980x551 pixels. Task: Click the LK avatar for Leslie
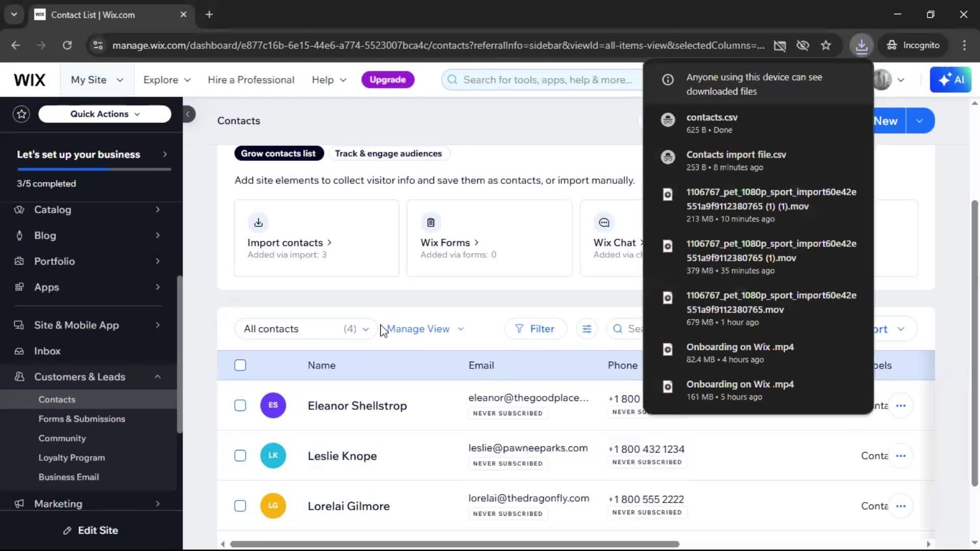(x=273, y=456)
